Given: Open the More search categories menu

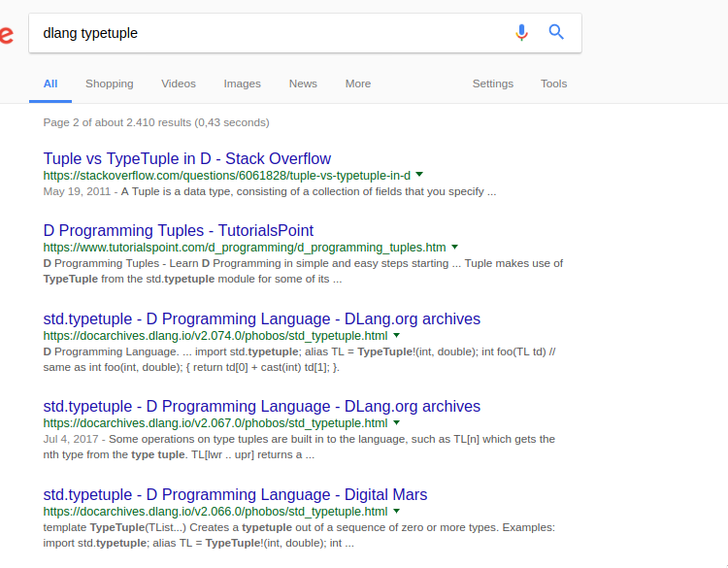Looking at the screenshot, I should coord(358,84).
